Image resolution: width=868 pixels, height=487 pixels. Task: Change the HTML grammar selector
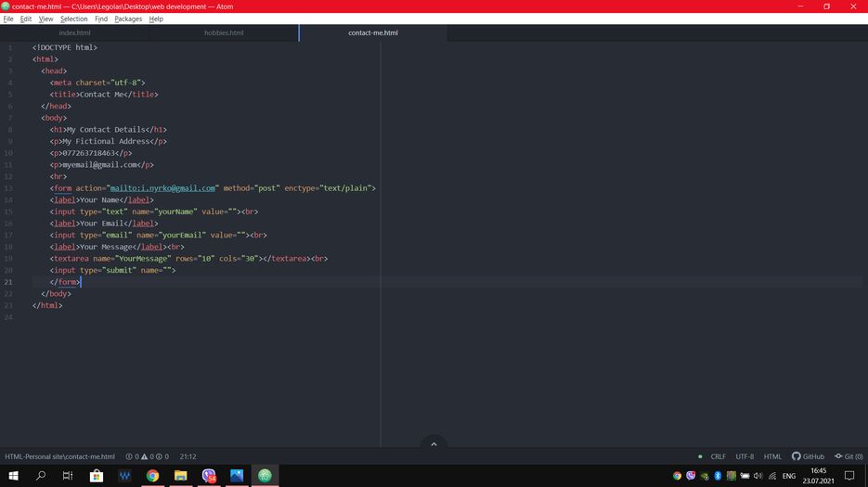[x=772, y=456]
